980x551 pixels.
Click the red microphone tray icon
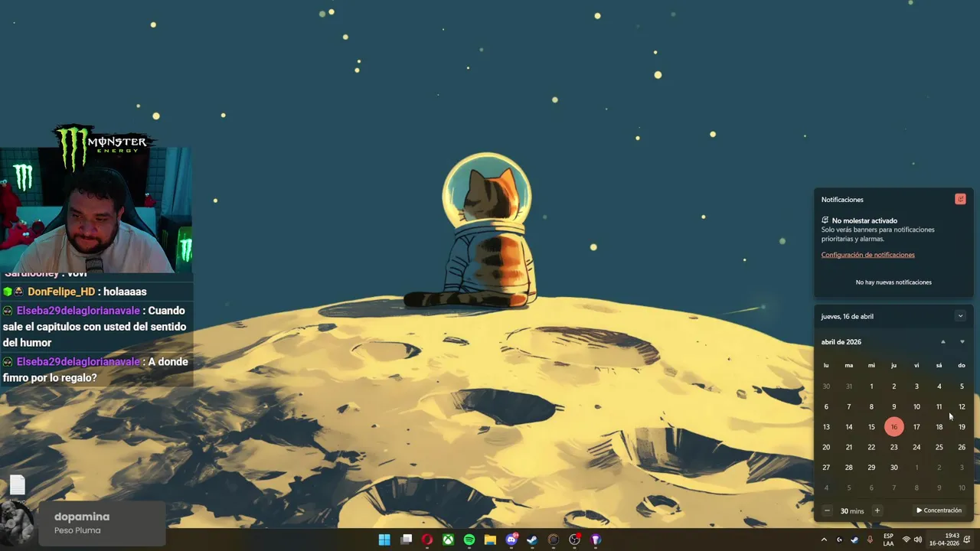point(870,540)
